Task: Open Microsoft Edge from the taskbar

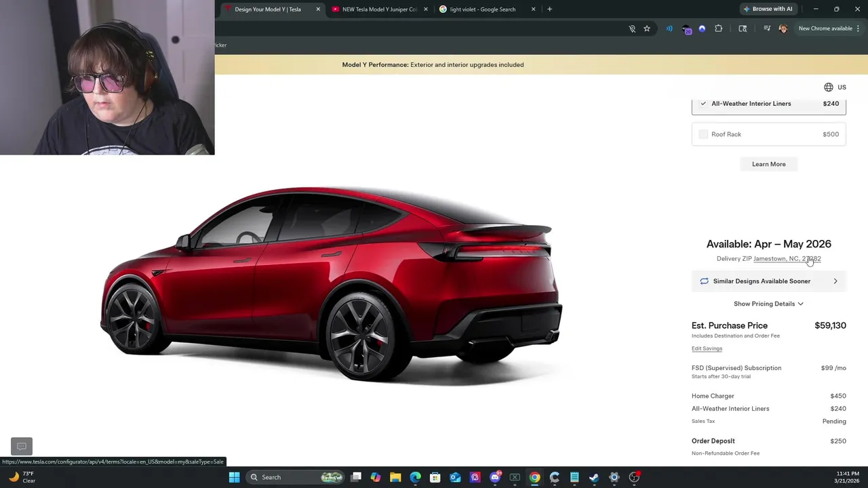Action: click(x=415, y=477)
